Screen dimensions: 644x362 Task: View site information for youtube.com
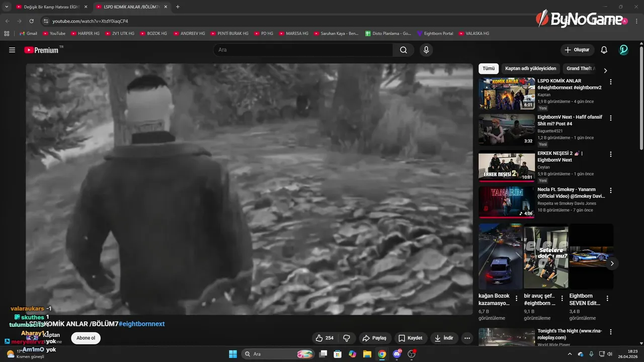(x=46, y=21)
